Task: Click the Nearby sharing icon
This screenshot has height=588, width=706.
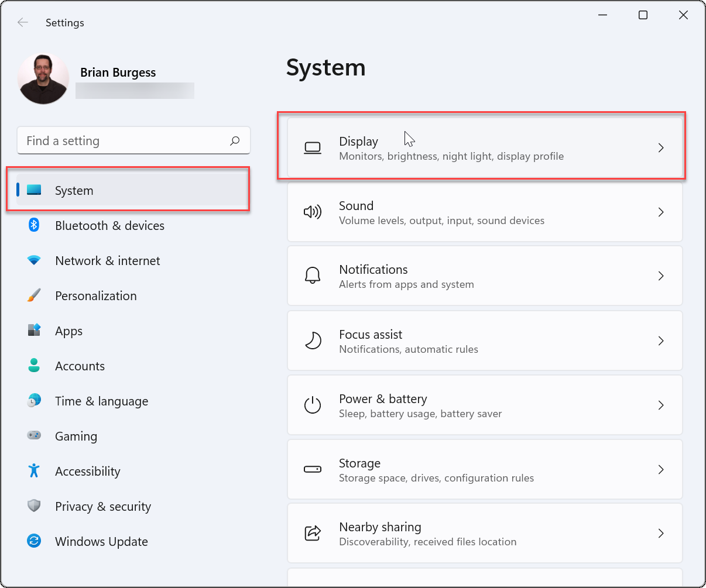Action: (313, 533)
